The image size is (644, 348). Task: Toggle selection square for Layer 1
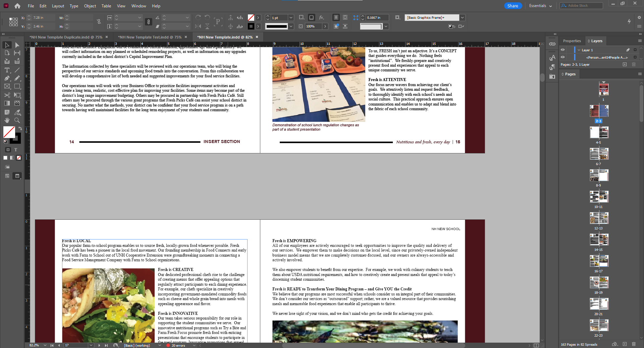tap(635, 50)
